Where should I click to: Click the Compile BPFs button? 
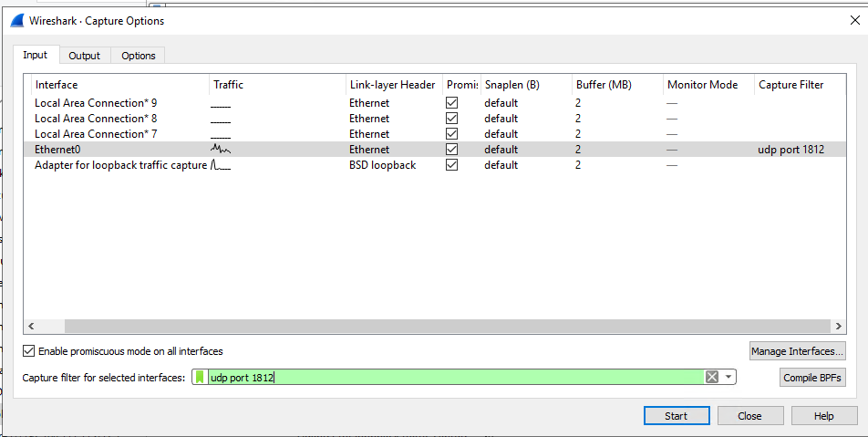point(812,378)
